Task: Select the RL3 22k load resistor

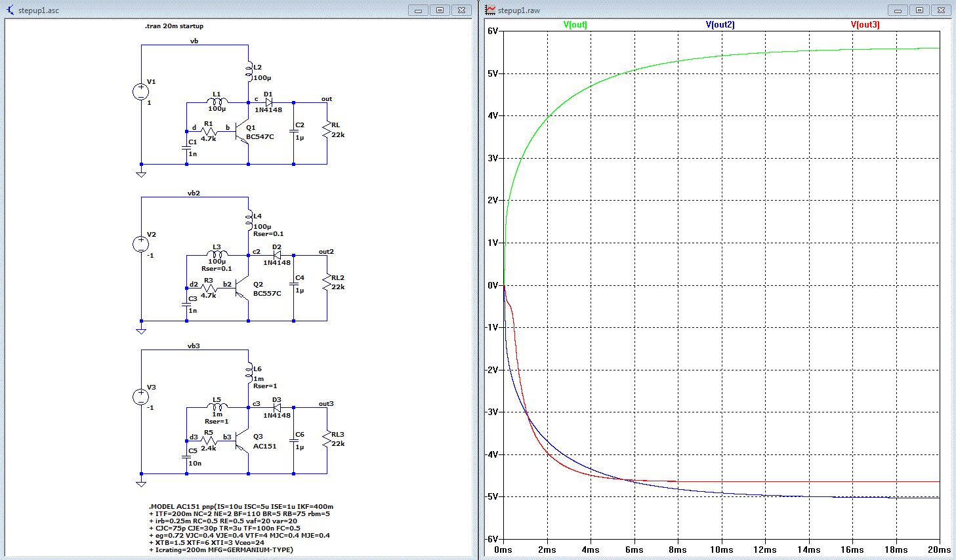Action: coord(327,439)
